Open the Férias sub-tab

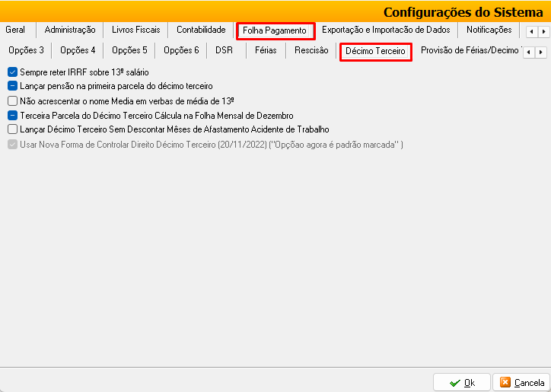tap(266, 51)
